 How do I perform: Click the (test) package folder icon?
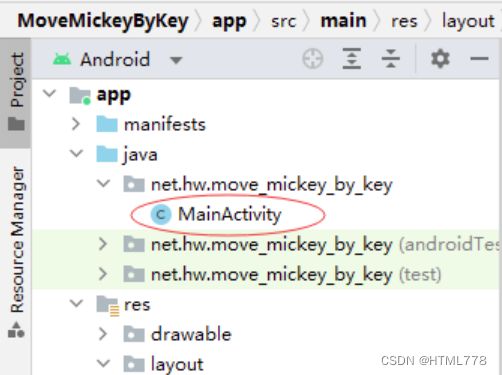tap(134, 274)
